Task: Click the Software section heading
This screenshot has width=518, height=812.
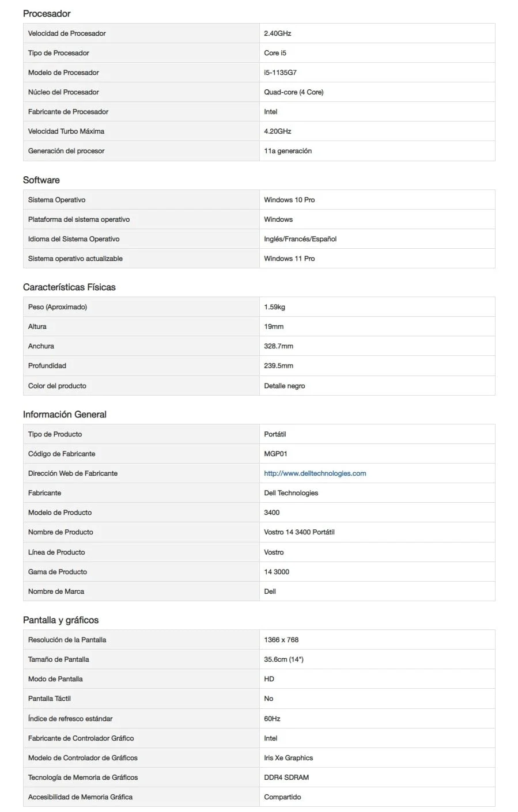Action: (41, 180)
